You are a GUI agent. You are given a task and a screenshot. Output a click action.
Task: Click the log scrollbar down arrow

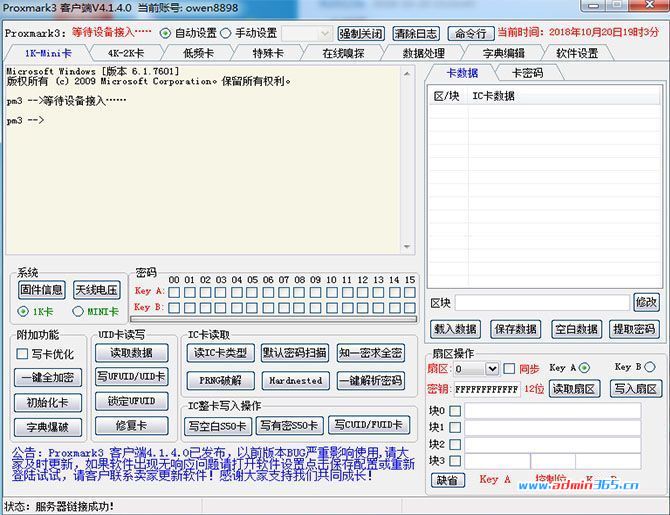click(x=407, y=247)
